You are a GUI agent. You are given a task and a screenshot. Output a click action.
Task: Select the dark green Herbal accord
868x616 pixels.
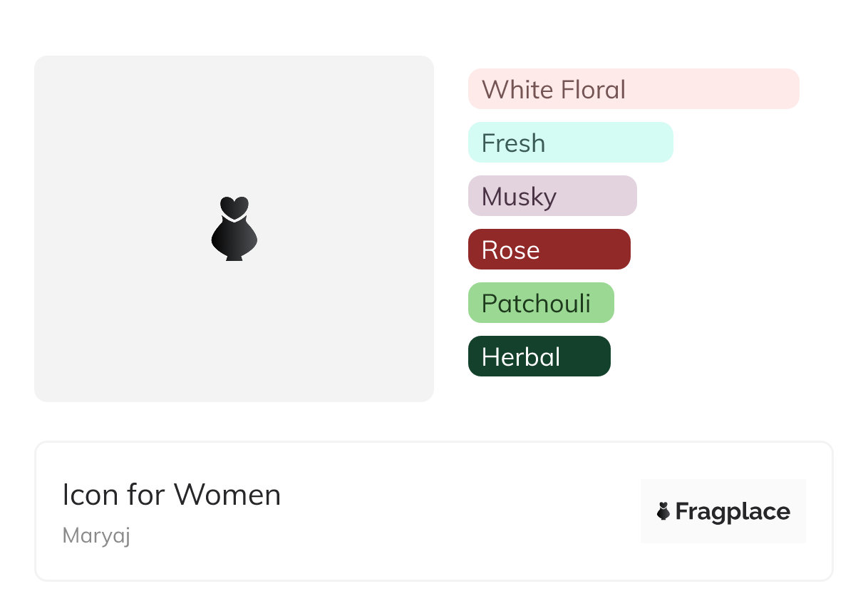(539, 356)
